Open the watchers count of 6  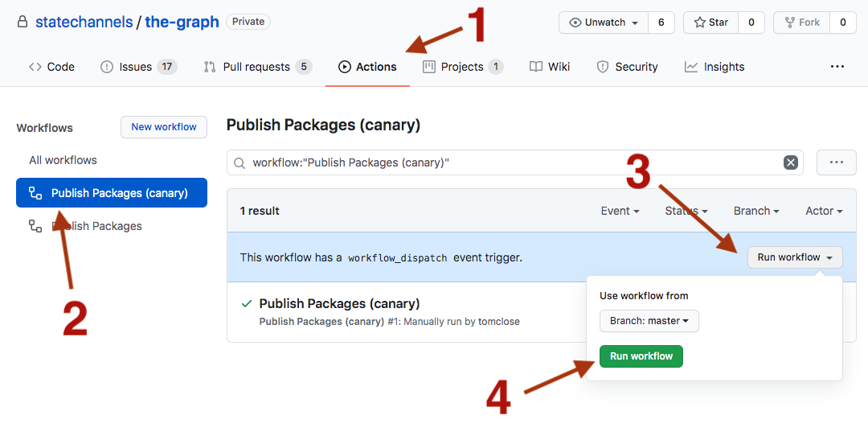coord(661,23)
